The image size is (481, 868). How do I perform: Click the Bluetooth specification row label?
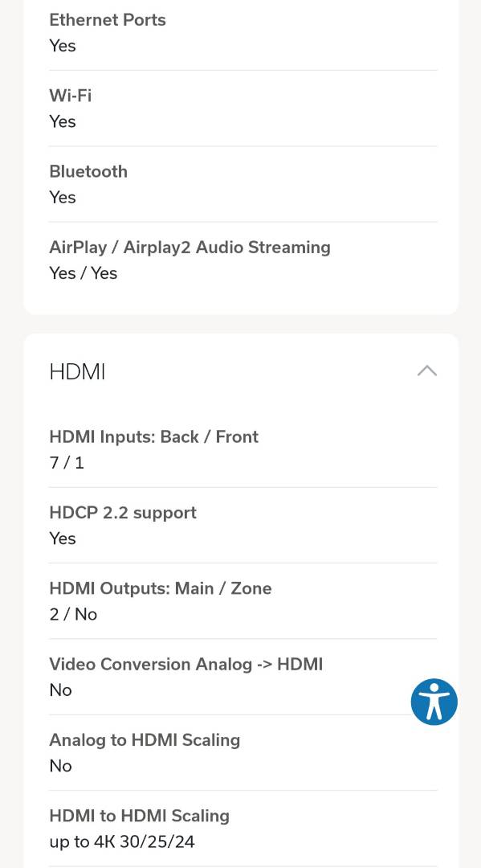88,171
